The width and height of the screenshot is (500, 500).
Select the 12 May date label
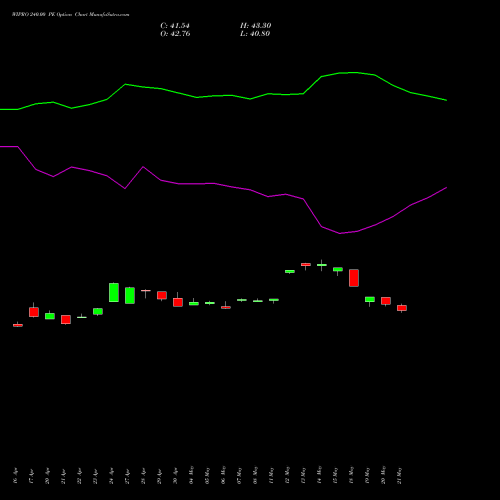click(287, 475)
